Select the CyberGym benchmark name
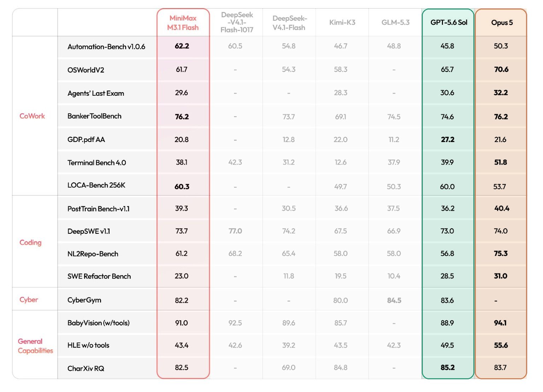 tap(84, 300)
